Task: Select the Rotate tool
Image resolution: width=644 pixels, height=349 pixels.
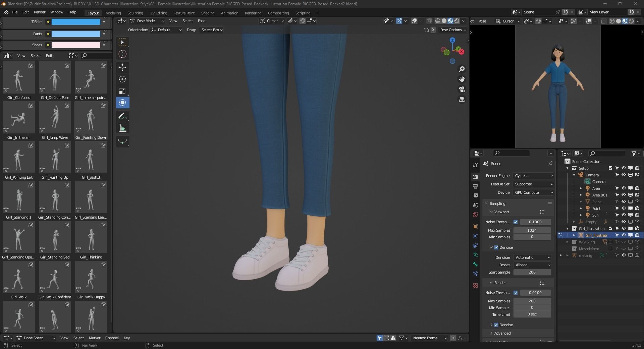Action: [122, 79]
